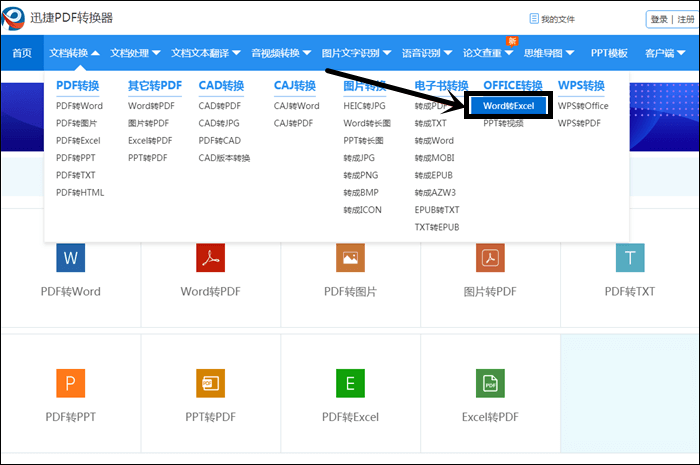Image resolution: width=700 pixels, height=465 pixels.
Task: Open CAD转JPG link
Action: (219, 123)
